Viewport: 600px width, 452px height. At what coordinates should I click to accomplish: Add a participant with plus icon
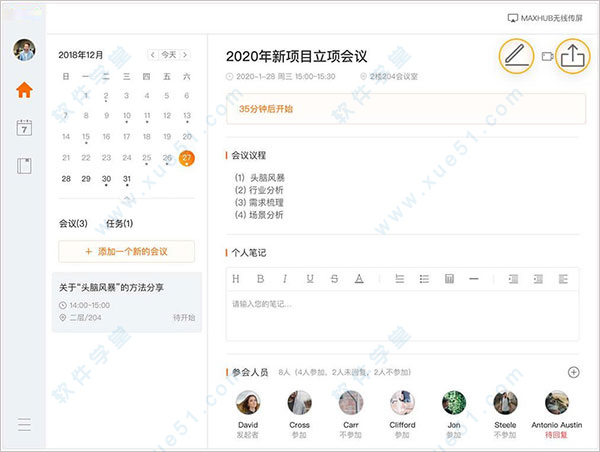tap(573, 372)
